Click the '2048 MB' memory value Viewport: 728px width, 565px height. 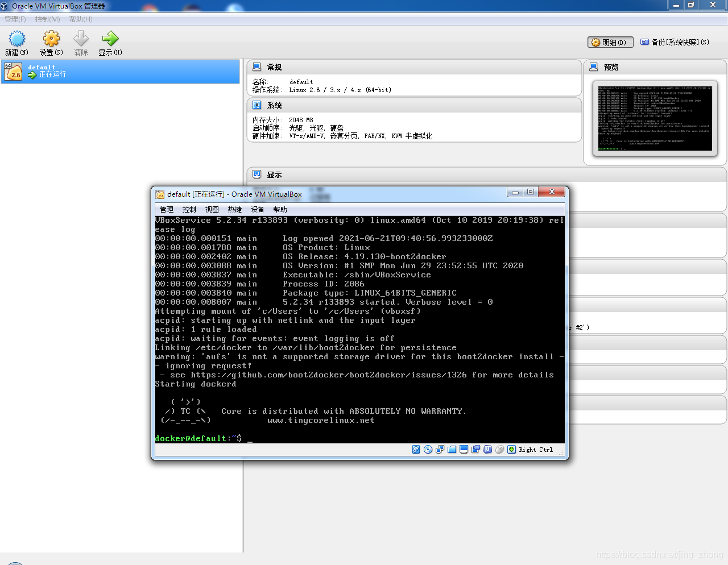point(301,120)
